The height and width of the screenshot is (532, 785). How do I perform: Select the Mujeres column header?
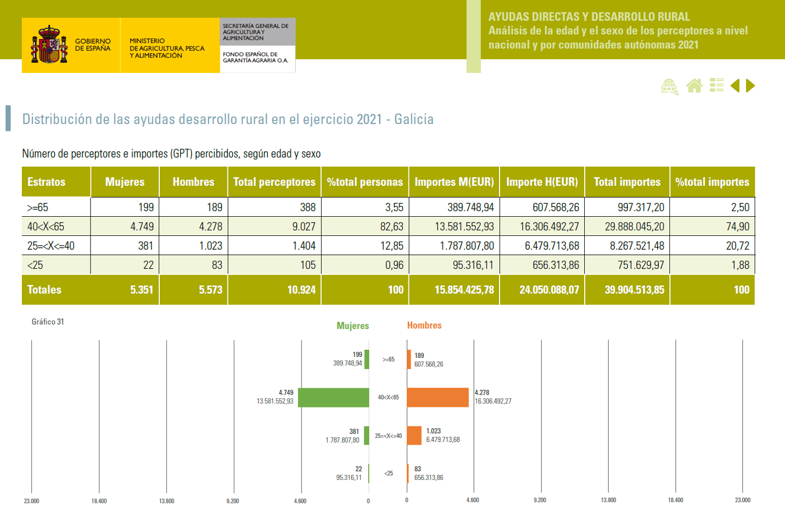[x=125, y=182]
